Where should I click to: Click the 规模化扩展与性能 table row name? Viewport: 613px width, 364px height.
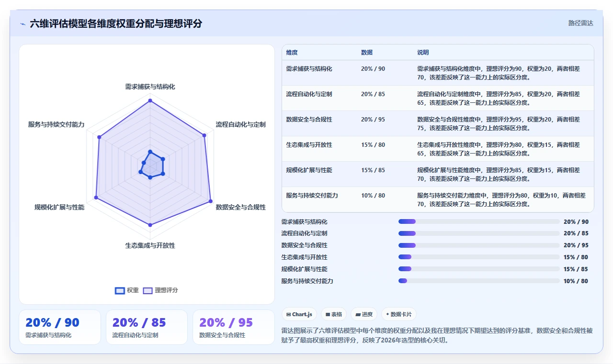point(309,170)
